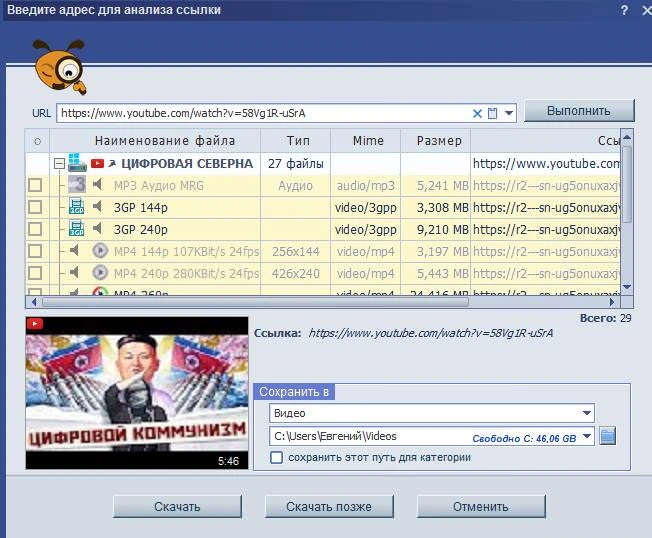This screenshot has width=652, height=538.
Task: Select the 9,210 MB size cell
Action: pos(436,230)
